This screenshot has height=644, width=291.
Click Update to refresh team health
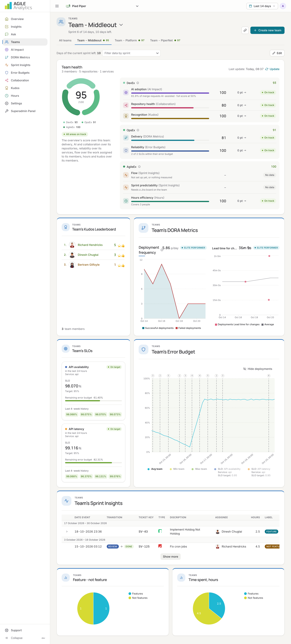(x=272, y=69)
